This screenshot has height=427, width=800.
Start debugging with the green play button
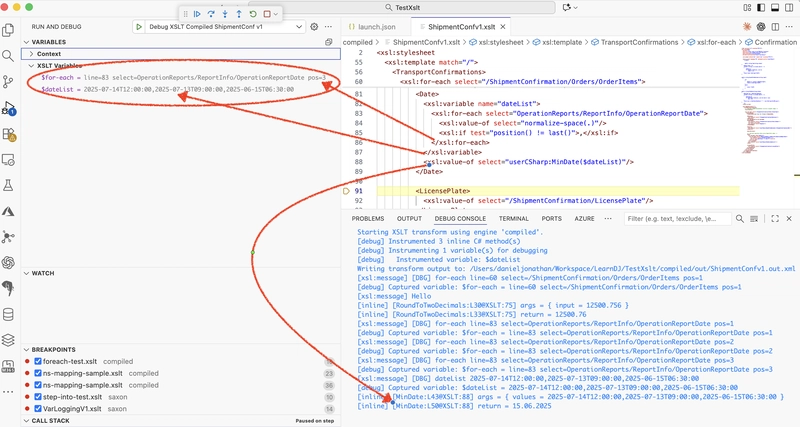coord(138,27)
